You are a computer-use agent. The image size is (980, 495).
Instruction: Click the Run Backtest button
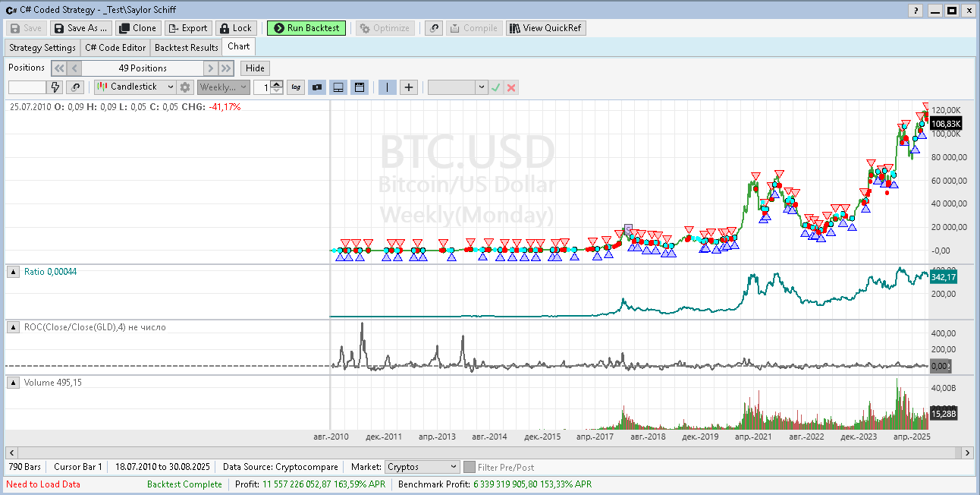pos(306,28)
